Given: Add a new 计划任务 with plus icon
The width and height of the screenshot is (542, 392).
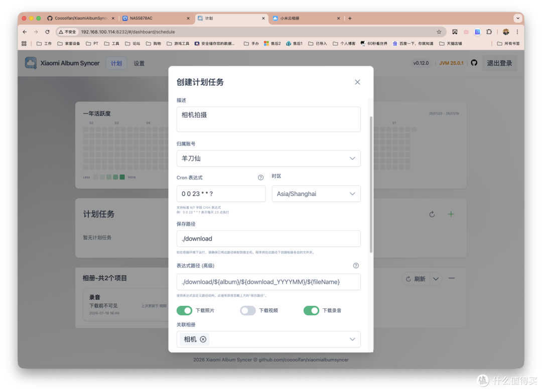Looking at the screenshot, I should click(451, 214).
